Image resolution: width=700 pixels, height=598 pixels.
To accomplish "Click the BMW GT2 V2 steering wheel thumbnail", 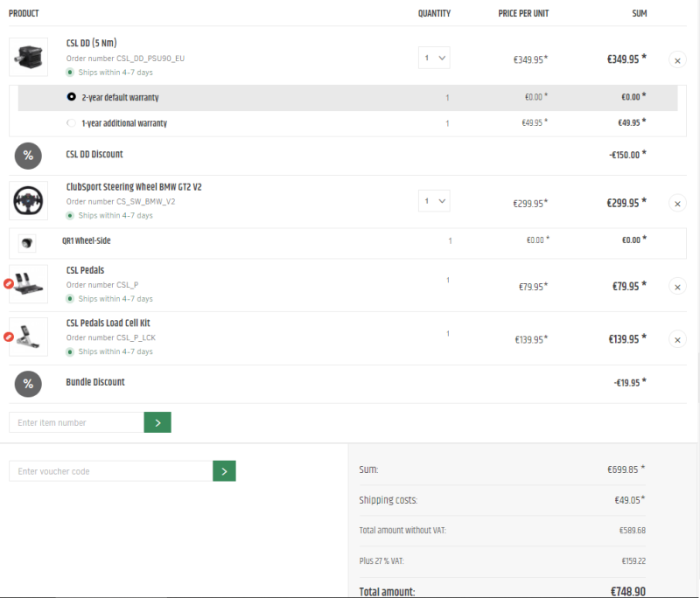I will coord(29,201).
